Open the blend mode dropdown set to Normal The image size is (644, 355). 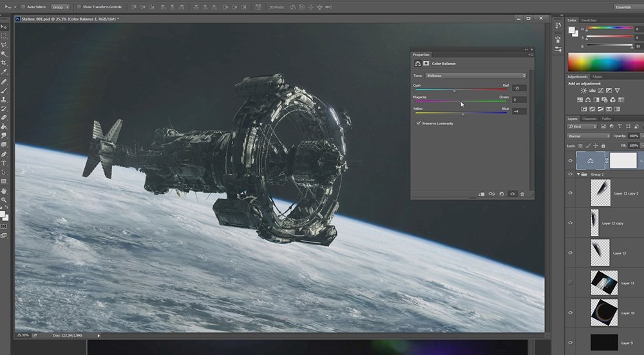[x=588, y=136]
